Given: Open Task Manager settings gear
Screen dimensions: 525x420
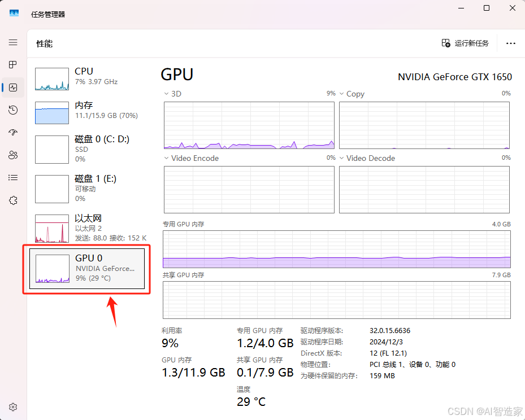Looking at the screenshot, I should [x=13, y=407].
